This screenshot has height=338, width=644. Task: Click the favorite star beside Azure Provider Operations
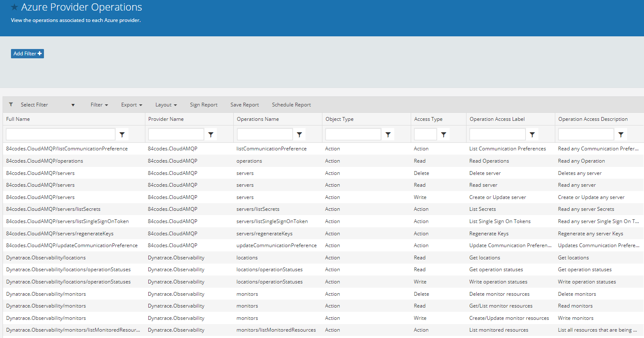pyautogui.click(x=14, y=7)
